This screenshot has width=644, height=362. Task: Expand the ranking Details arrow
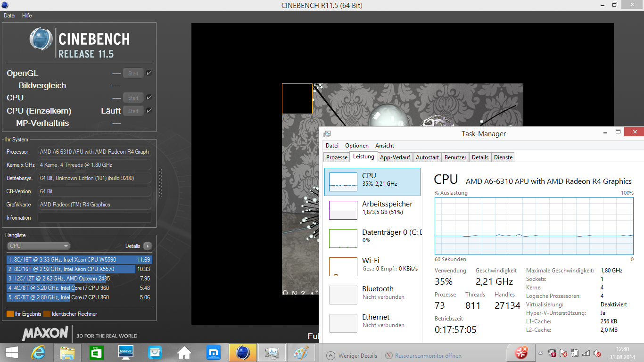click(x=148, y=246)
